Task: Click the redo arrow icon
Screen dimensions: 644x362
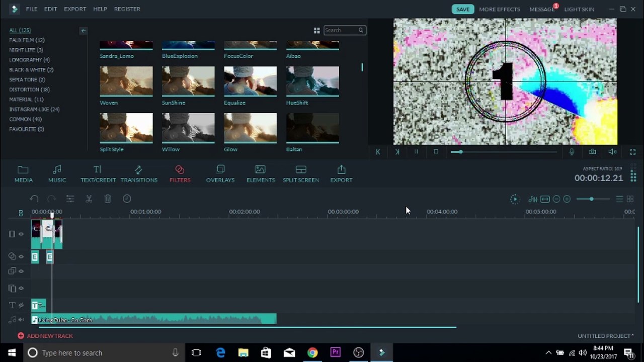Action: [x=51, y=199]
